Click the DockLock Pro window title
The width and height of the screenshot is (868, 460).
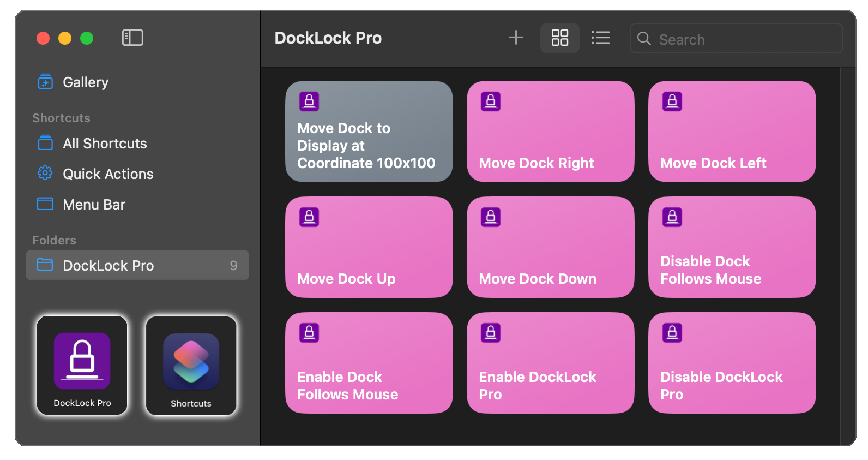[x=328, y=38]
